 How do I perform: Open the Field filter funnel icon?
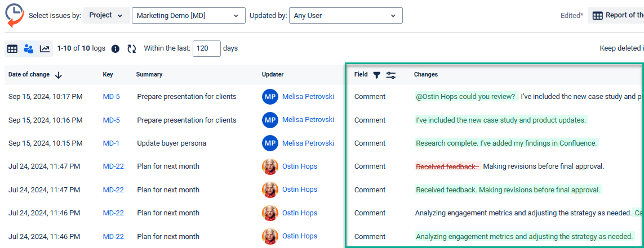(376, 75)
